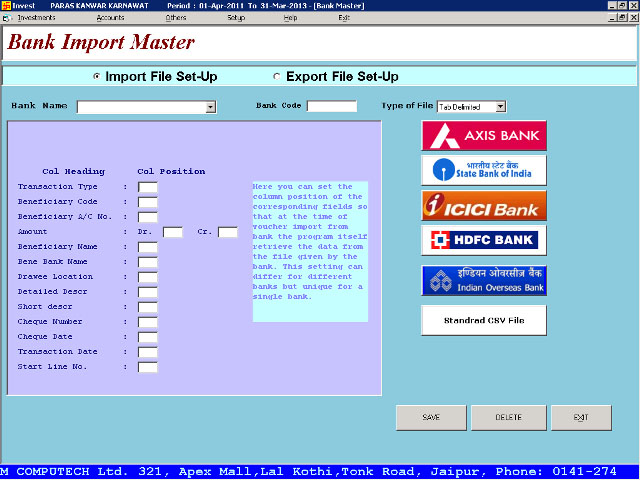Select the Indian Overseas Bank logo

(484, 280)
